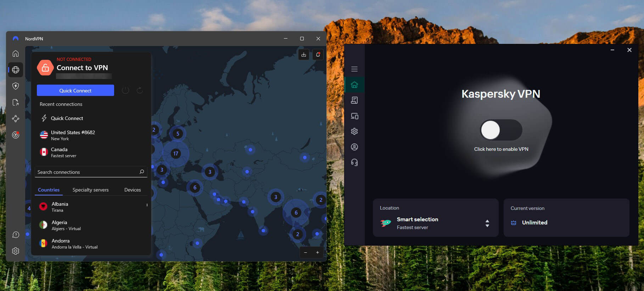The width and height of the screenshot is (644, 291).
Task: Zoom in the NordVPN map
Action: (318, 252)
